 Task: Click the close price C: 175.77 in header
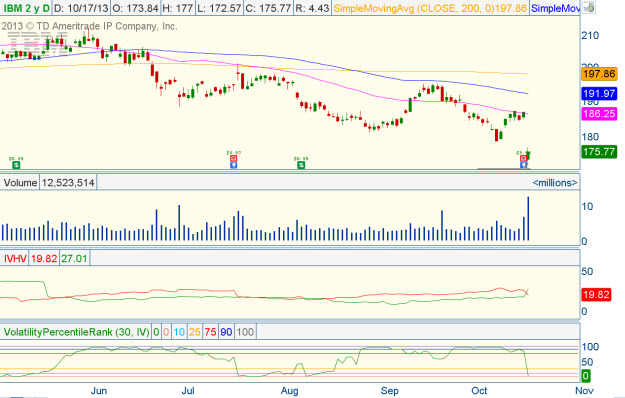(268, 8)
